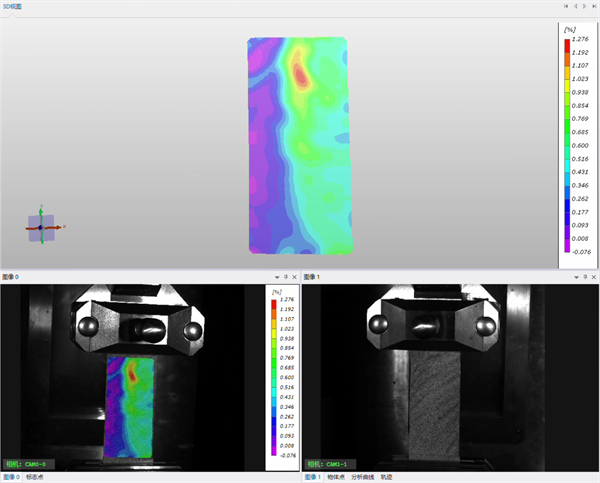Open 图像 1 panel dropdown menu
The width and height of the screenshot is (600, 483).
point(576,277)
